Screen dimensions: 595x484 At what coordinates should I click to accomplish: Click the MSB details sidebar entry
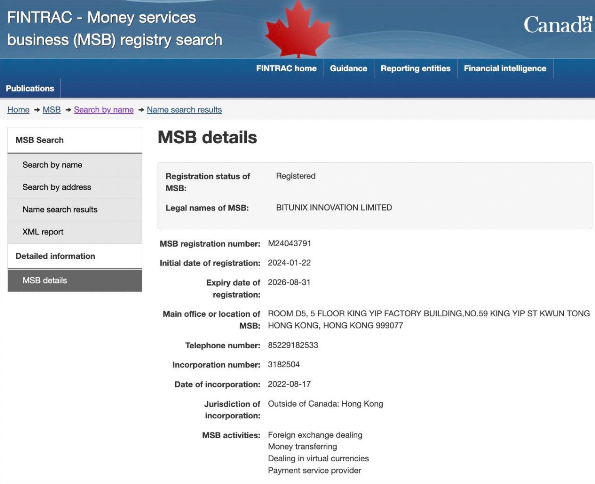tap(75, 281)
